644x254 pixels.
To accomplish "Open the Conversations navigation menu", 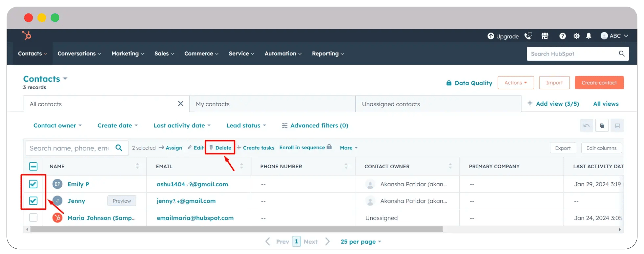I will point(79,54).
